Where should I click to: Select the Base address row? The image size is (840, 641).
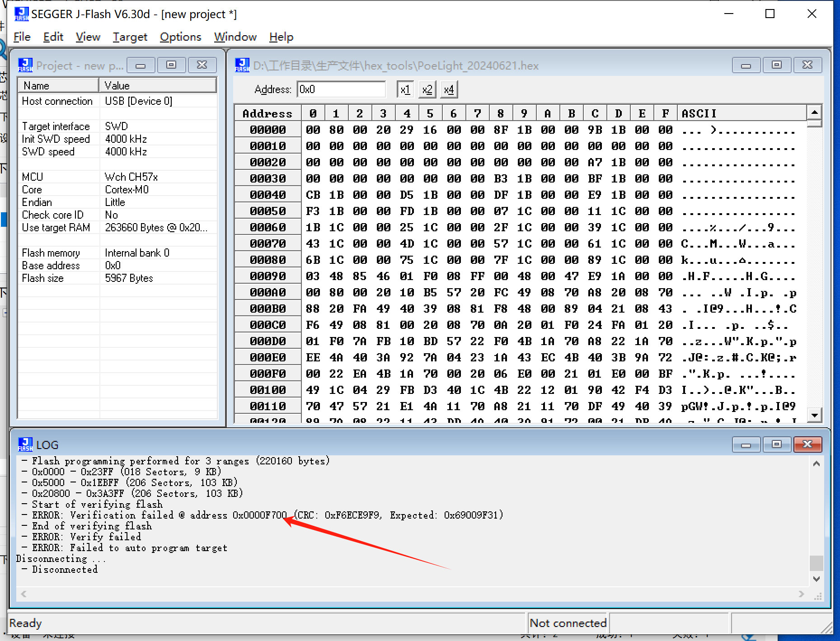(117, 266)
